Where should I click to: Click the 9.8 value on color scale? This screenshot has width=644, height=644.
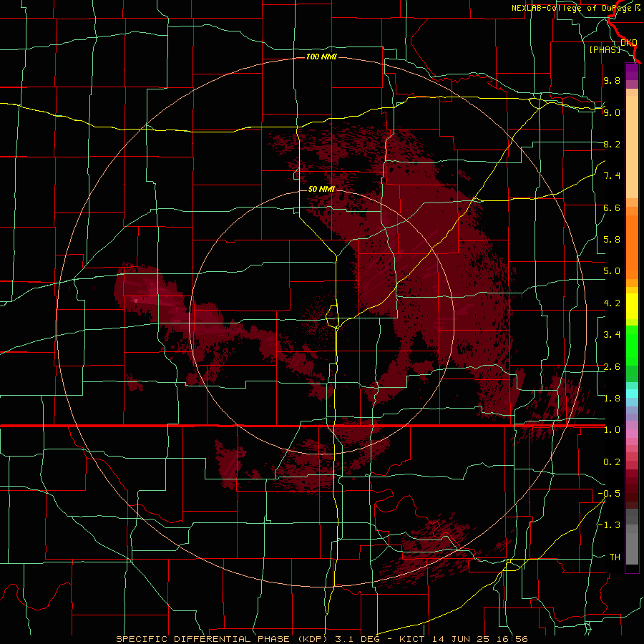tap(612, 80)
